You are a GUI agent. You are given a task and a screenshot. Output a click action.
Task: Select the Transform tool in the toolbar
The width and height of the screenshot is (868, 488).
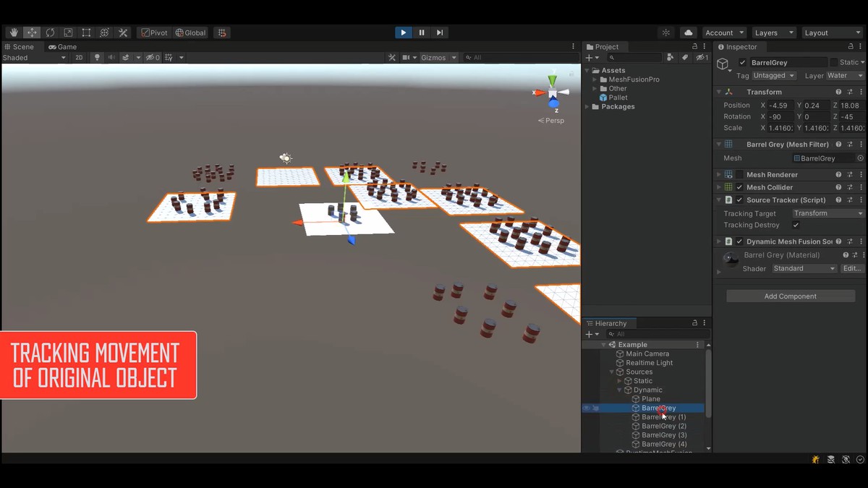click(104, 33)
